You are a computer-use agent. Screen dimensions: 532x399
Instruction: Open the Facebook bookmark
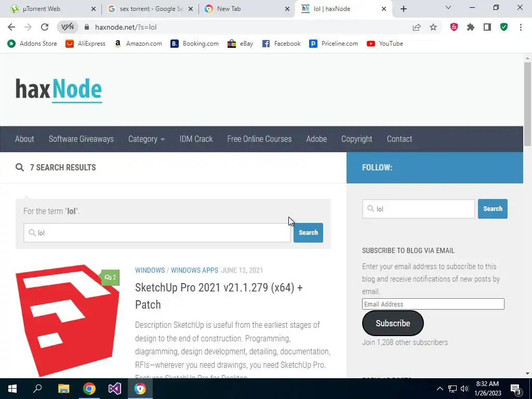pyautogui.click(x=281, y=44)
